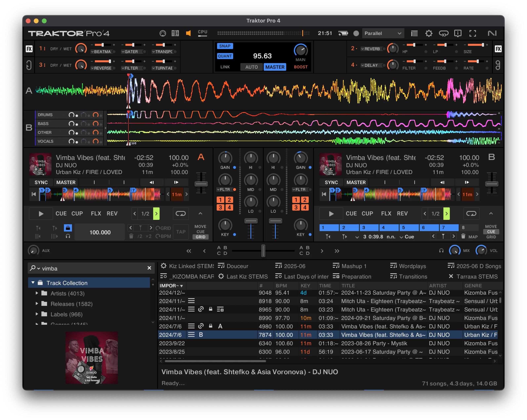Click the search magnifier icon
Viewport: 527px width, 420px height.
click(33, 268)
